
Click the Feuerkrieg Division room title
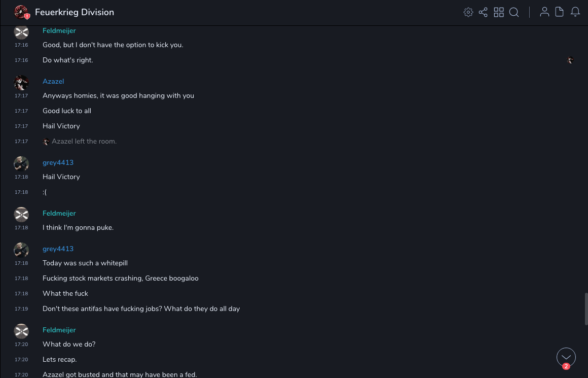[x=75, y=12]
